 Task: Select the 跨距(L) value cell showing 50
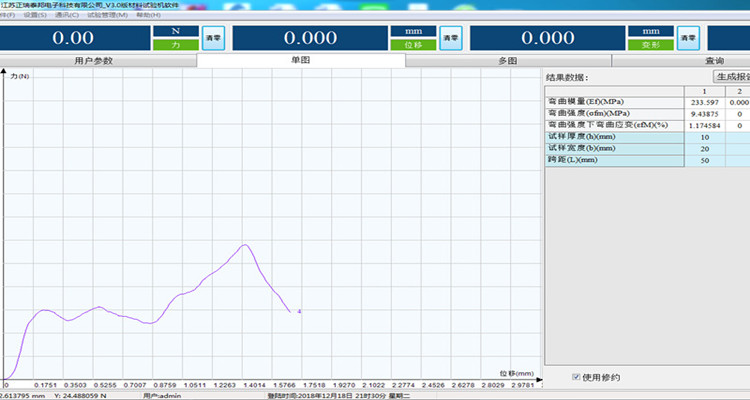click(x=704, y=160)
